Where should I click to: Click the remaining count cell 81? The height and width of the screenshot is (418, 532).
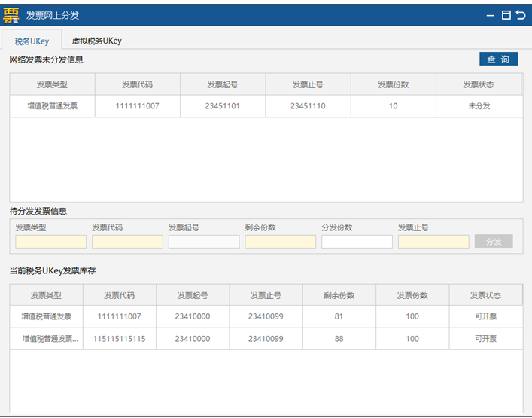coord(339,316)
